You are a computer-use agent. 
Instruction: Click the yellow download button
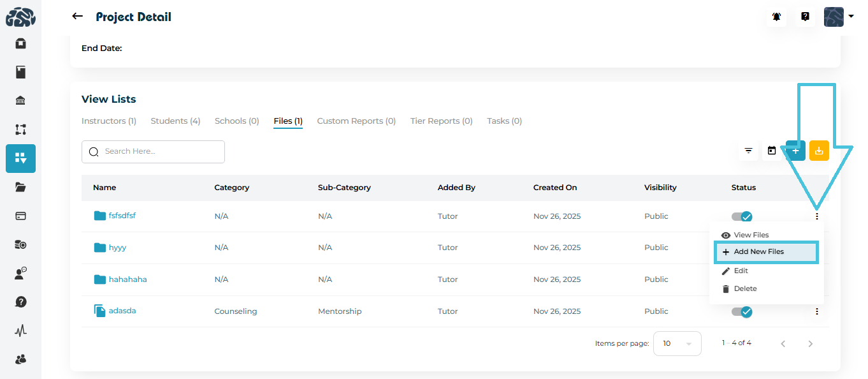click(x=819, y=151)
